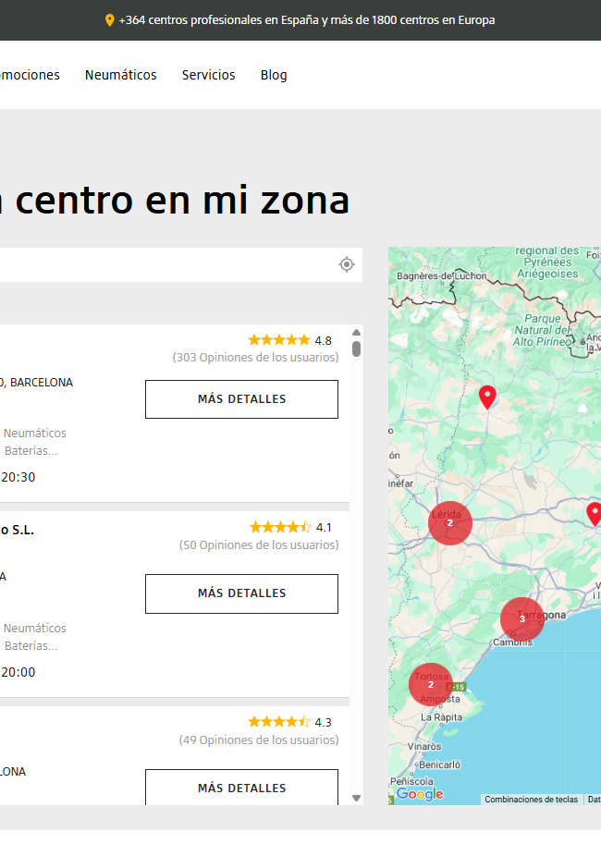Click the scroll up arrow of the results list
The height and width of the screenshot is (868, 601).
pyautogui.click(x=357, y=332)
